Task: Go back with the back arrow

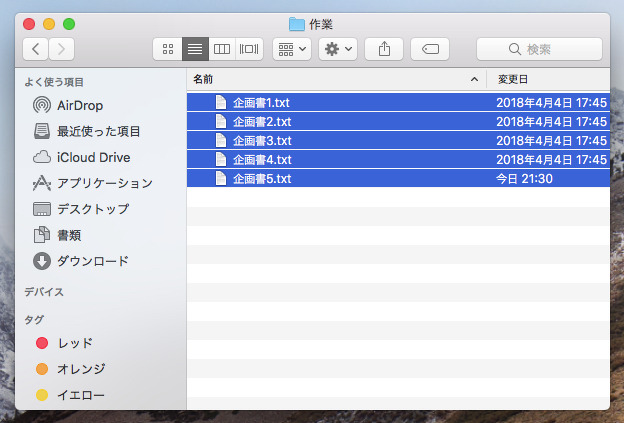Action: tap(37, 48)
